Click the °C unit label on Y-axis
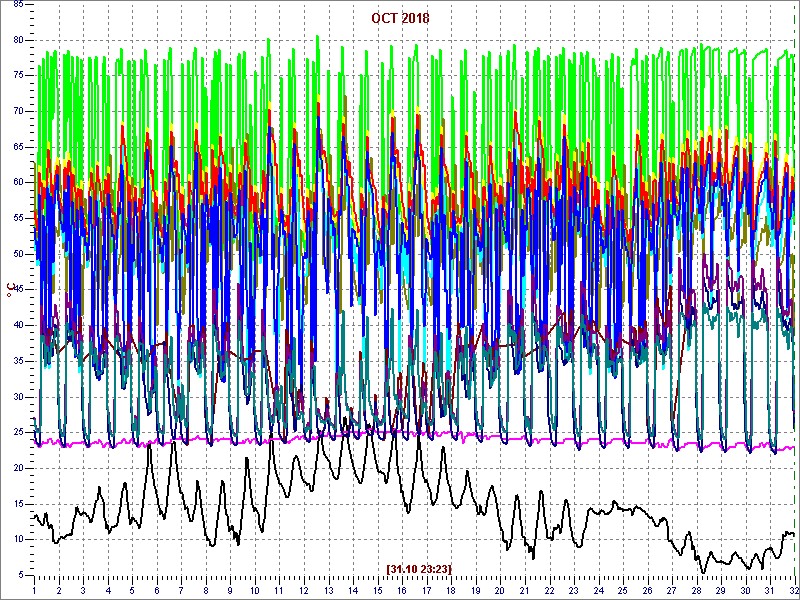 coord(9,290)
